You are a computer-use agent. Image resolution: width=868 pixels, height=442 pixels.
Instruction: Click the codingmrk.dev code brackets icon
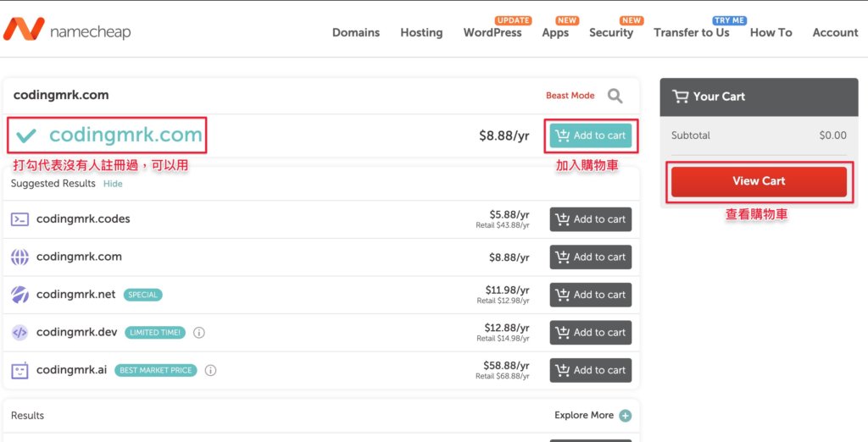[20, 333]
